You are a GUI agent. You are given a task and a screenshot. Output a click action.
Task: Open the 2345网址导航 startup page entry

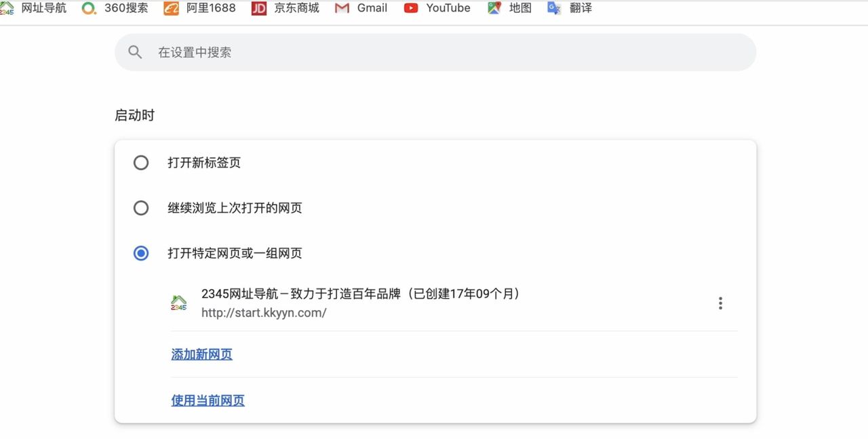pos(359,293)
